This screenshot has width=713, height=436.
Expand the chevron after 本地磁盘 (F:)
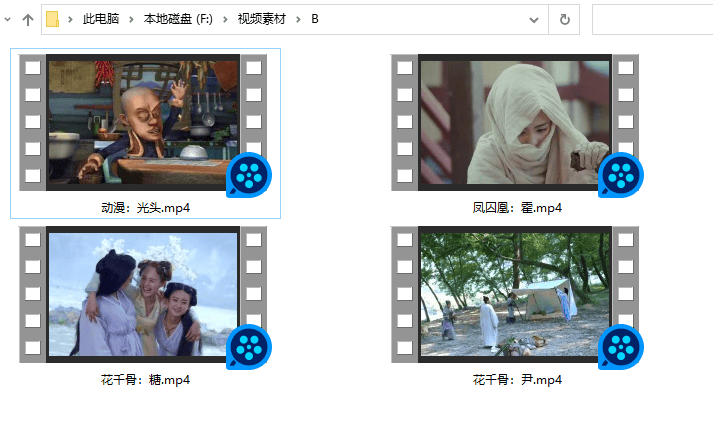[227, 19]
